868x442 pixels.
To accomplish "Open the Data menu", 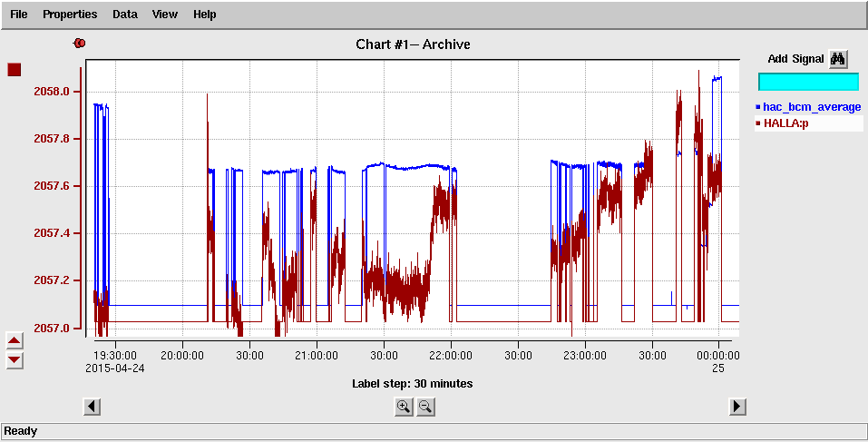I will coord(124,15).
